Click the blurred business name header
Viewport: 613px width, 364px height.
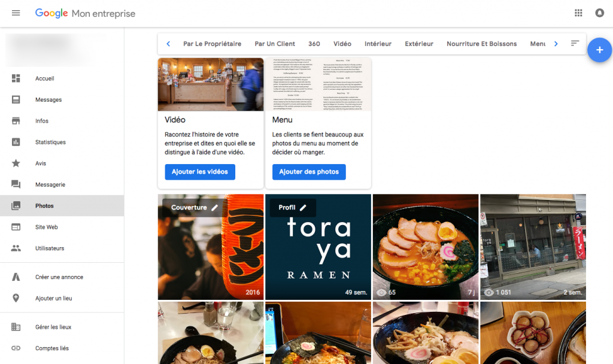[x=54, y=50]
